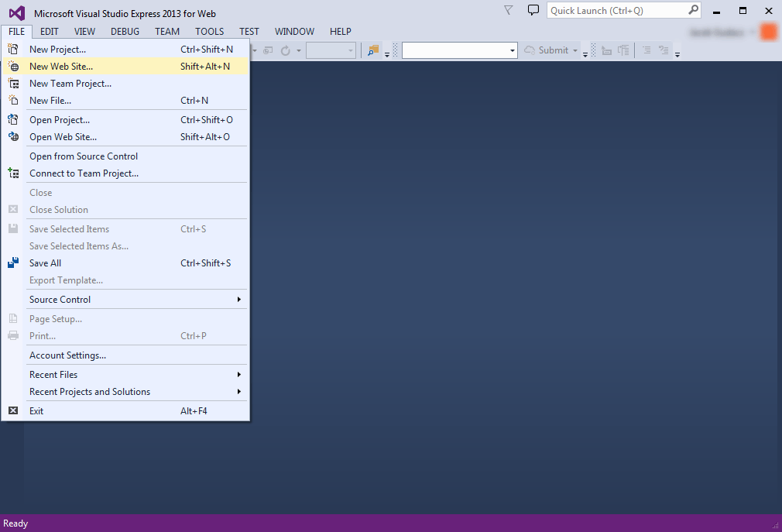The height and width of the screenshot is (532, 782).
Task: Click the Open Web Site globe icon
Action: coord(13,136)
